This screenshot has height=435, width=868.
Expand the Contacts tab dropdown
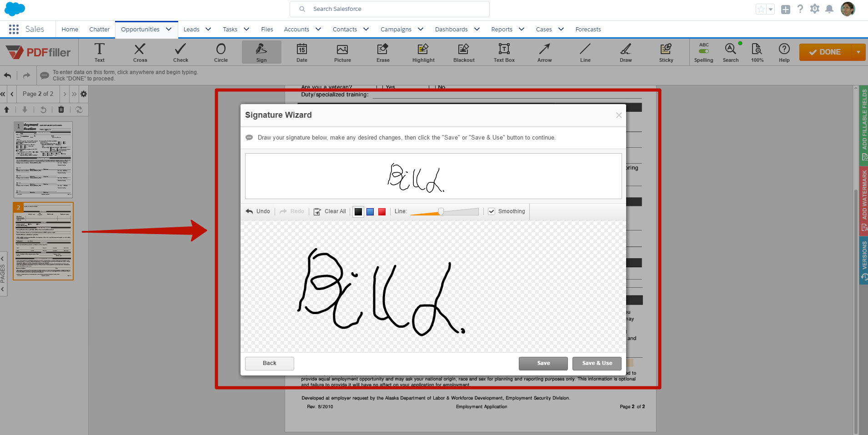[366, 29]
